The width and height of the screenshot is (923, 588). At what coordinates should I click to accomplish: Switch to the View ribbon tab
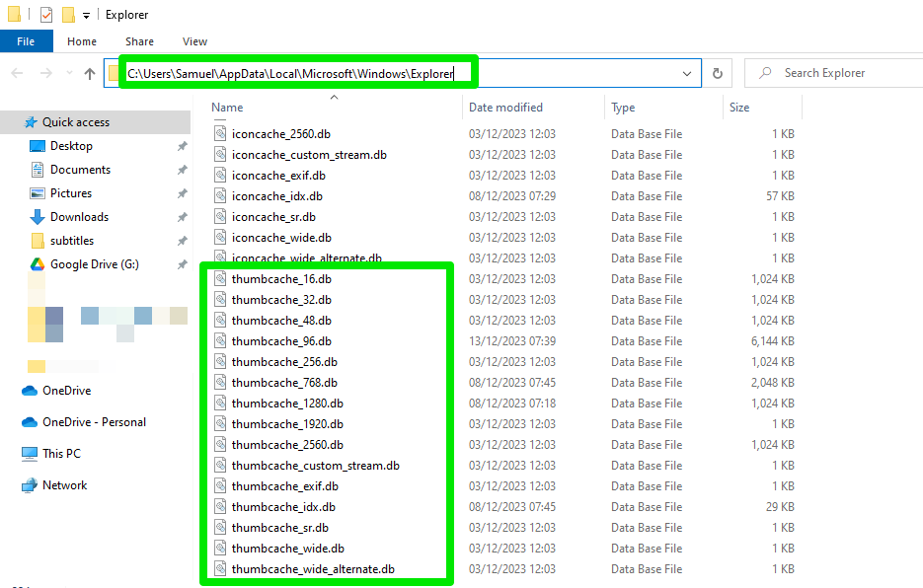[x=194, y=41]
